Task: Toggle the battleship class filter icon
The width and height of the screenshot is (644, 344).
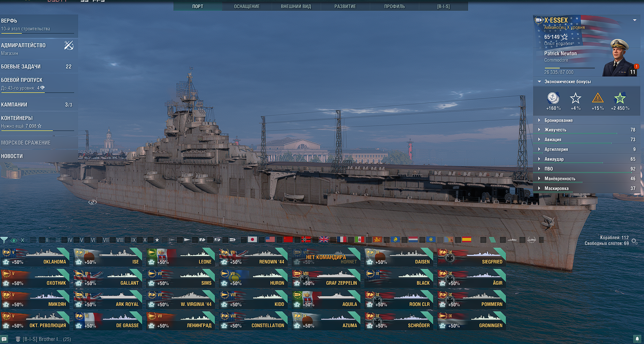Action: 218,240
